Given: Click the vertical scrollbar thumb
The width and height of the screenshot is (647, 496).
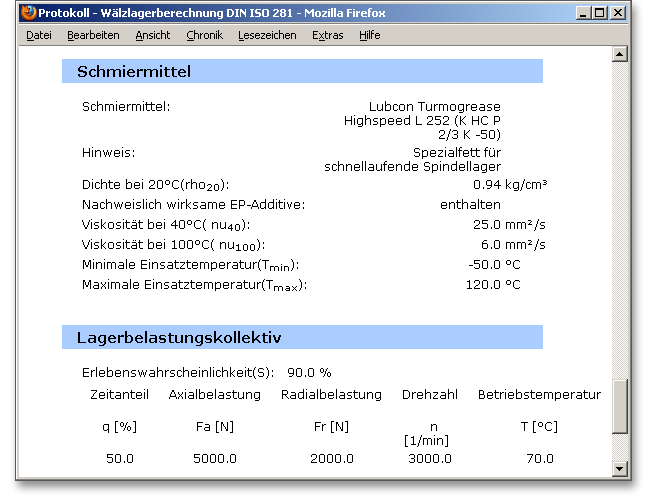Looking at the screenshot, I should [x=619, y=418].
